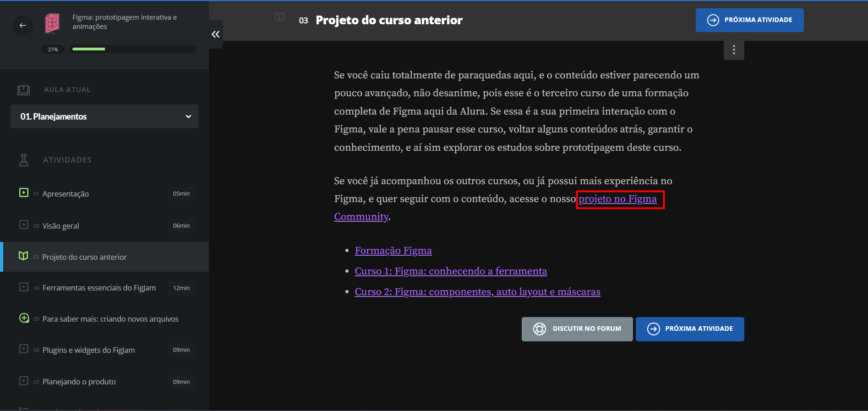Image resolution: width=868 pixels, height=411 pixels.
Task: Click plus icon for Para saber mais
Action: (x=24, y=318)
